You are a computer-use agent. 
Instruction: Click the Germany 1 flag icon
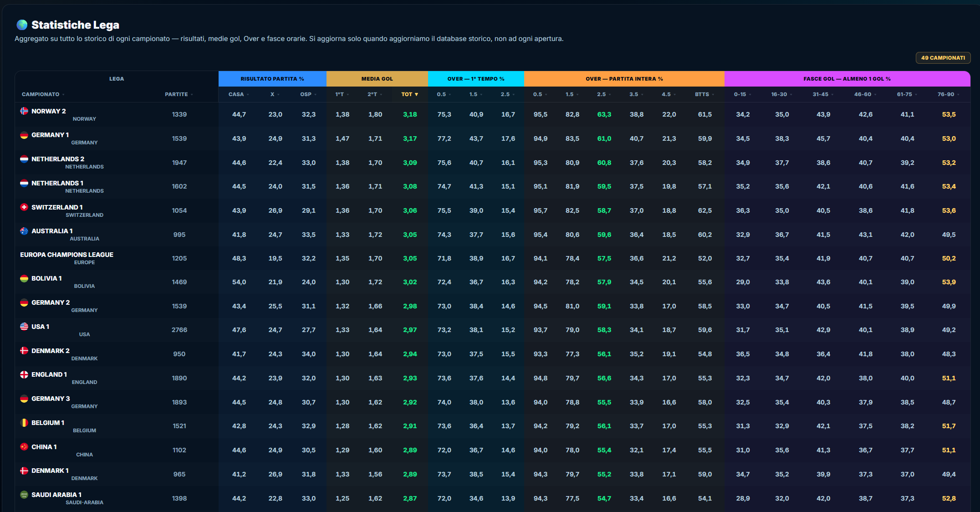pos(24,135)
